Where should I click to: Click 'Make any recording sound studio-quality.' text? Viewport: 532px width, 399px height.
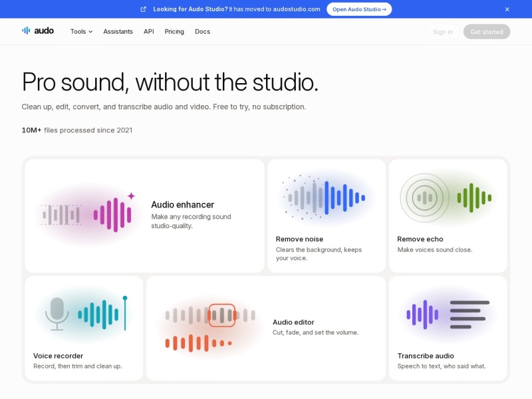[x=191, y=221]
